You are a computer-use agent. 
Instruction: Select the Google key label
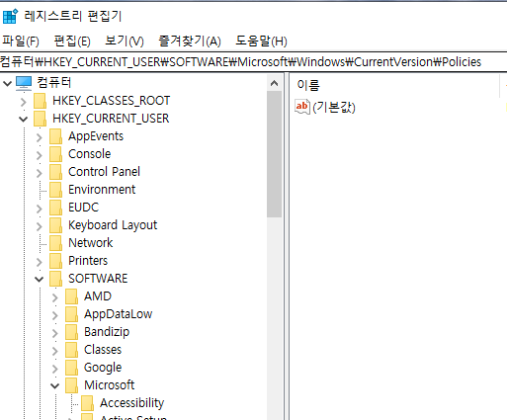(x=103, y=368)
